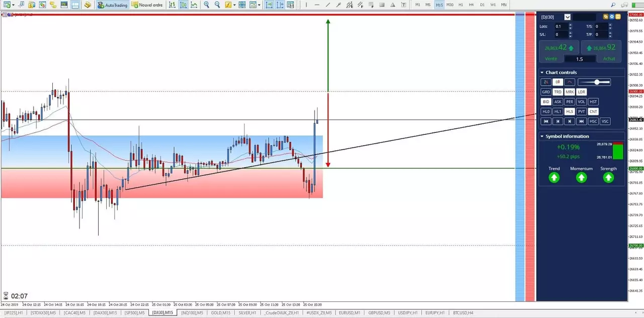
Task: Select the W1 timeframe
Action: 493,5
